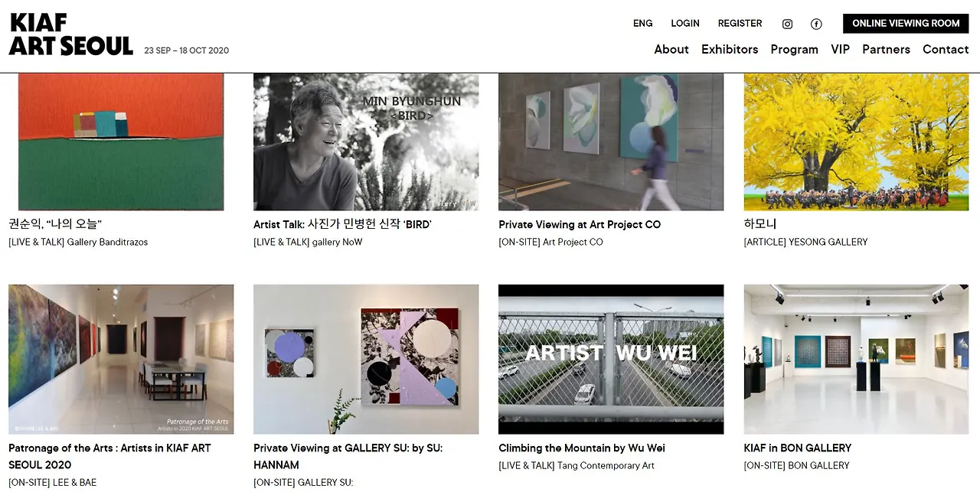Open the Patronage of the Arts article title
Image resolution: width=980 pixels, height=492 pixels.
click(109, 456)
